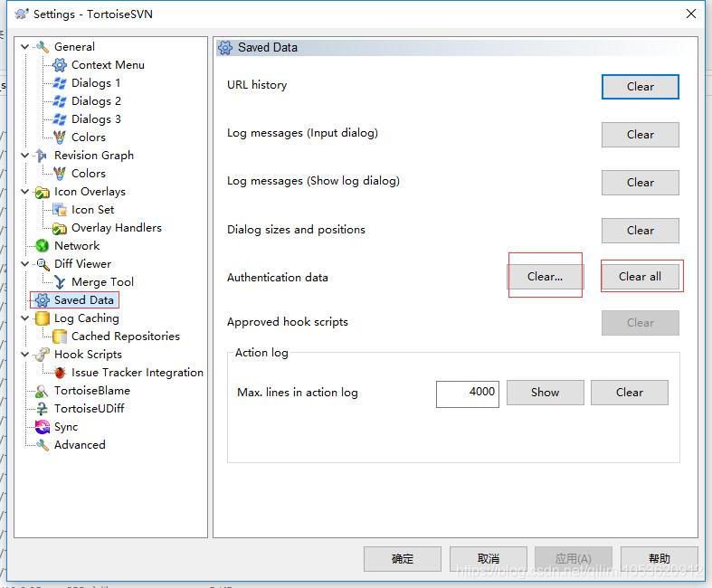The height and width of the screenshot is (588, 712).
Task: Click the 取消 (Cancel) button
Action: pos(489,559)
